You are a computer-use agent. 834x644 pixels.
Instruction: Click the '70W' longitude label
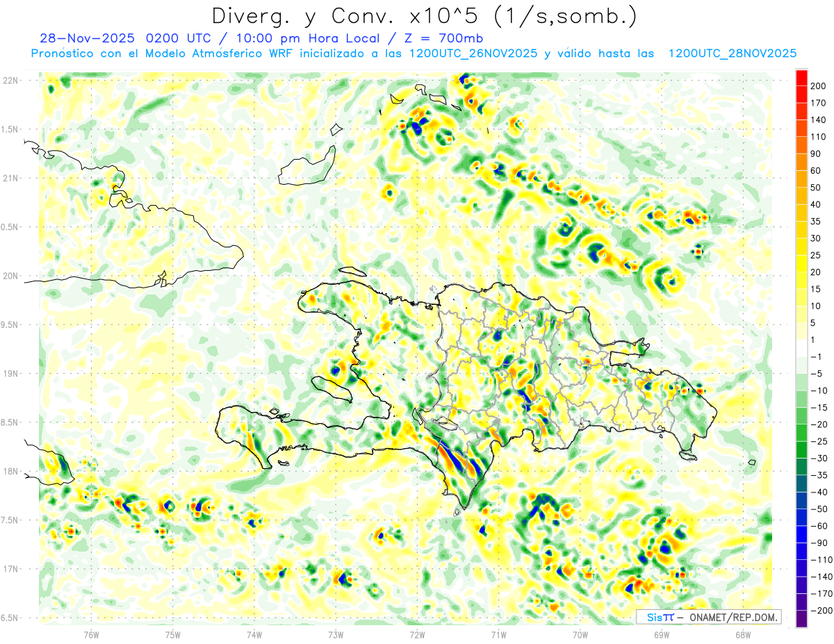pyautogui.click(x=580, y=634)
